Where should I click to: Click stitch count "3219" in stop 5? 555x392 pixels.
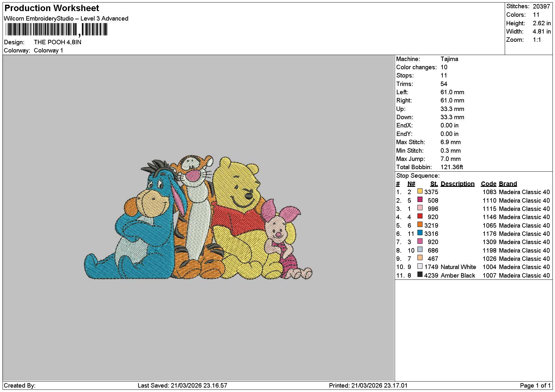click(431, 226)
